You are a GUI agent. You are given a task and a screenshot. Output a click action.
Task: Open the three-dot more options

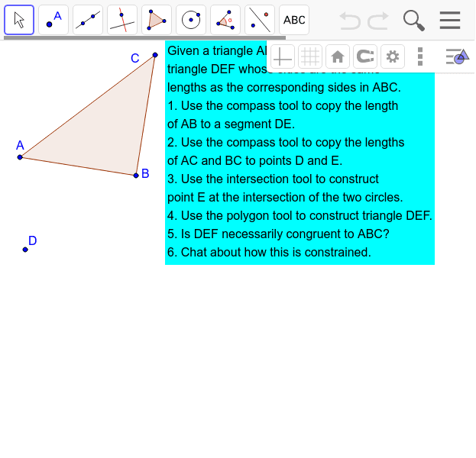pyautogui.click(x=420, y=56)
